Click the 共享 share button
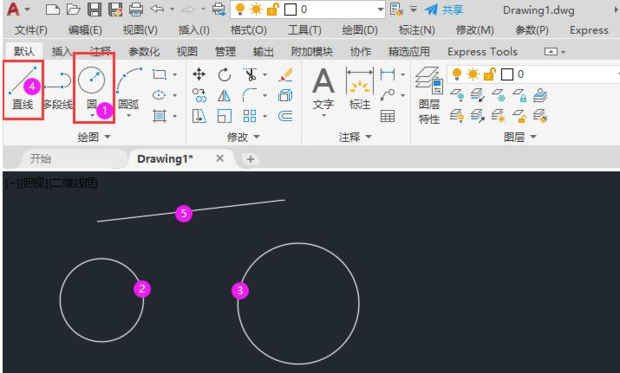This screenshot has height=373, width=620. (444, 9)
